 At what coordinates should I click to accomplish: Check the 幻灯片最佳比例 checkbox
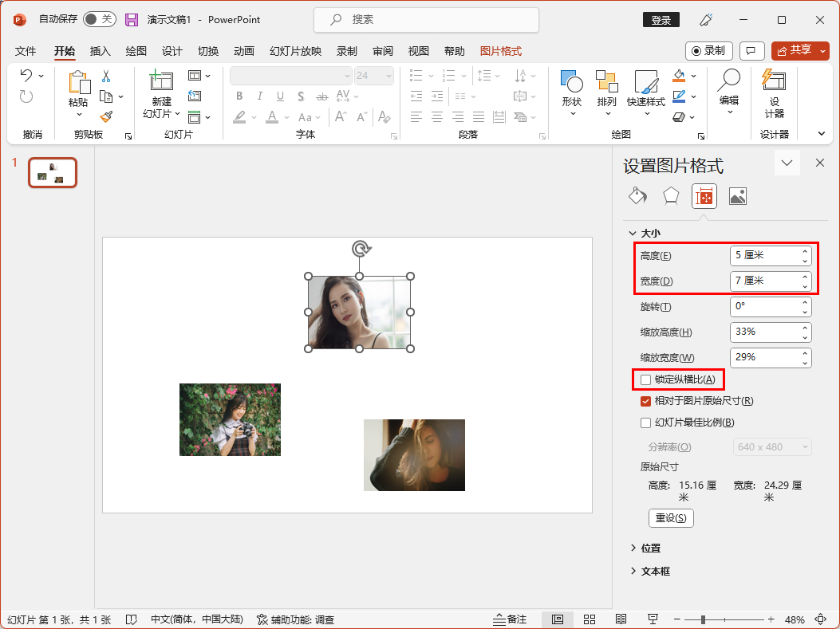(646, 423)
